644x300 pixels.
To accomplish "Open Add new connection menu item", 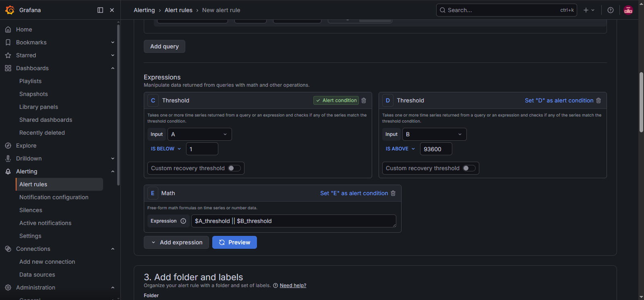I will click(47, 262).
